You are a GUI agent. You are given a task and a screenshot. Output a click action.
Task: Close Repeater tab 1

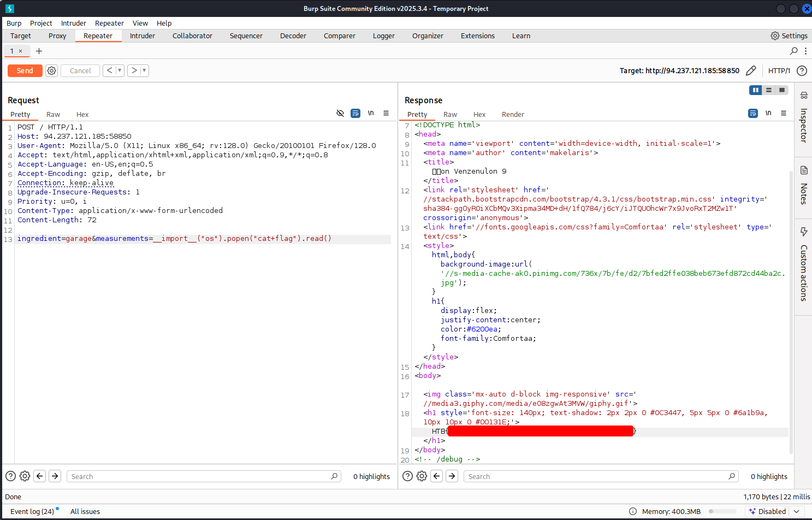point(21,51)
